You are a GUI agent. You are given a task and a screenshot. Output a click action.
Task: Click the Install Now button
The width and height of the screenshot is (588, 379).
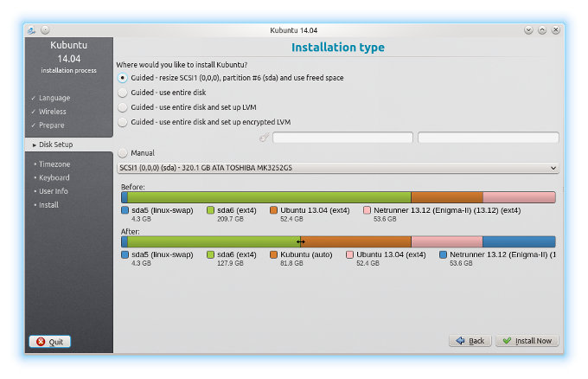click(x=527, y=341)
